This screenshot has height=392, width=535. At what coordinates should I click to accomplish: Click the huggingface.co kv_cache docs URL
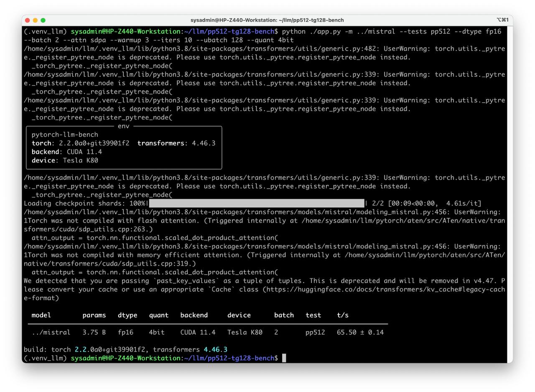point(386,289)
